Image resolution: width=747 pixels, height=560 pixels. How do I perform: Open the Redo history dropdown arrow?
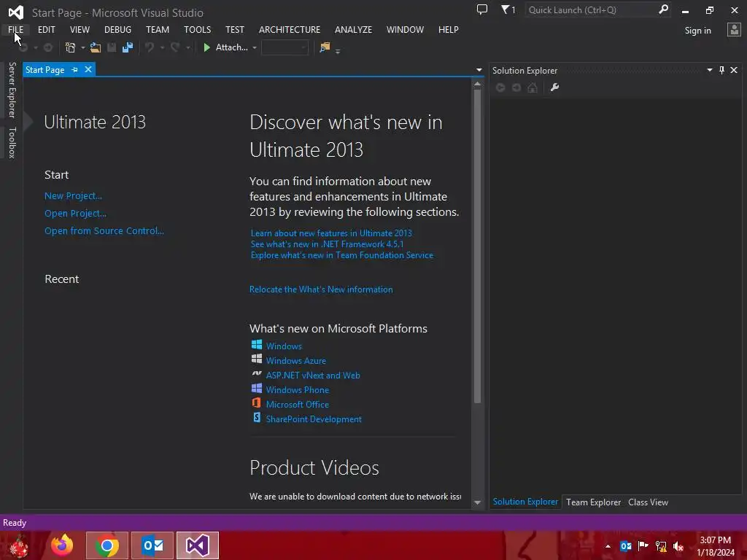(x=188, y=47)
